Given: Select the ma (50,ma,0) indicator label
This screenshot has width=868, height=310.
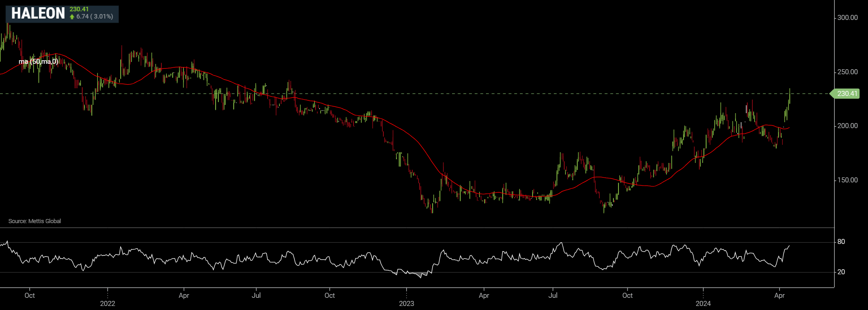Looking at the screenshot, I should click(x=38, y=62).
